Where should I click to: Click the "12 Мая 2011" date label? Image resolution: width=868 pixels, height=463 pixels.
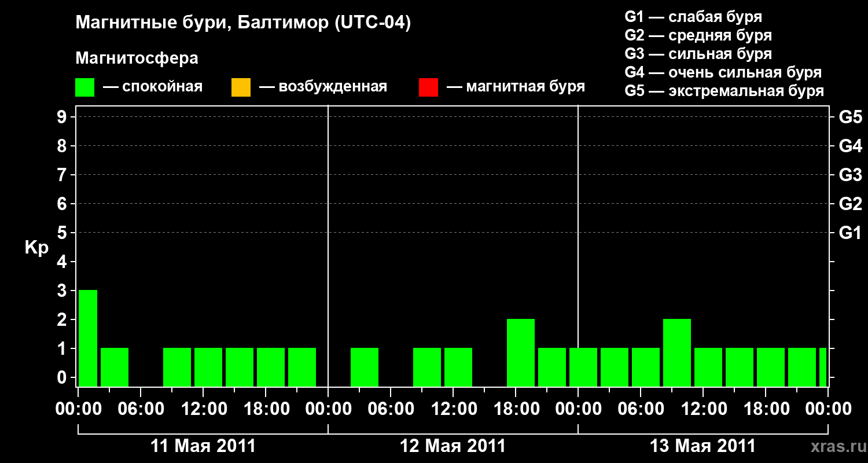point(453,446)
